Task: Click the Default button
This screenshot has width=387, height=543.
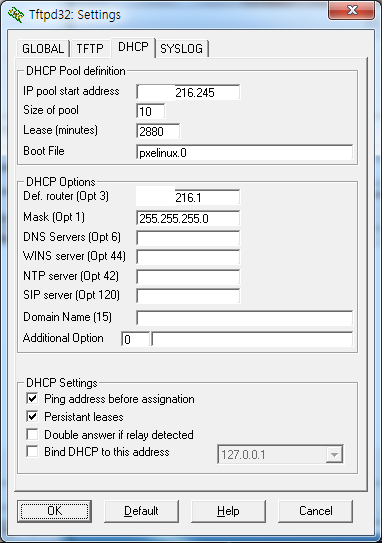Action: 141,511
